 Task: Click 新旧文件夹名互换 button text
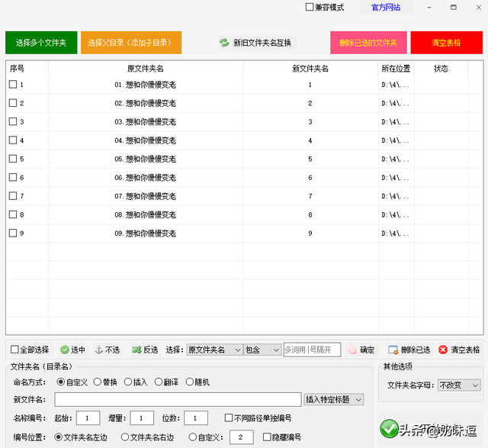262,43
